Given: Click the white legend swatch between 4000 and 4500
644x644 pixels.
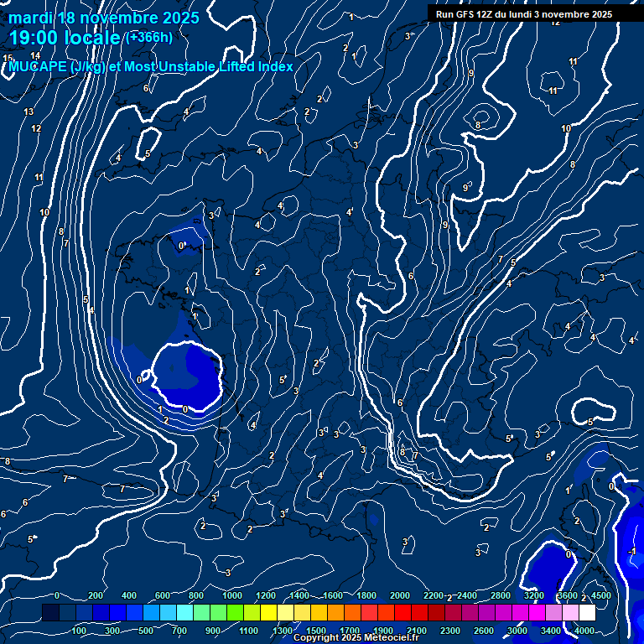Looking at the screenshot, I should coord(587,612).
